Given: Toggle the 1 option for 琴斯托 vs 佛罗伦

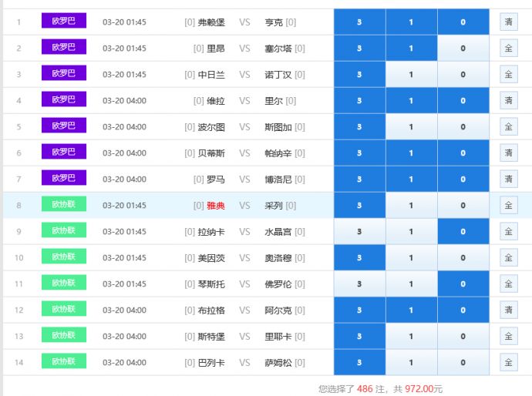Looking at the screenshot, I should click(411, 284).
